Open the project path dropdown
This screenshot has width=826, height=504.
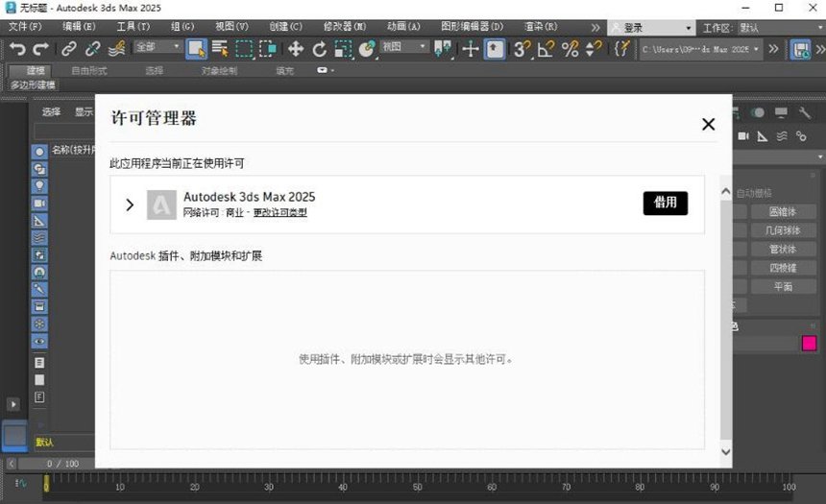pos(700,50)
